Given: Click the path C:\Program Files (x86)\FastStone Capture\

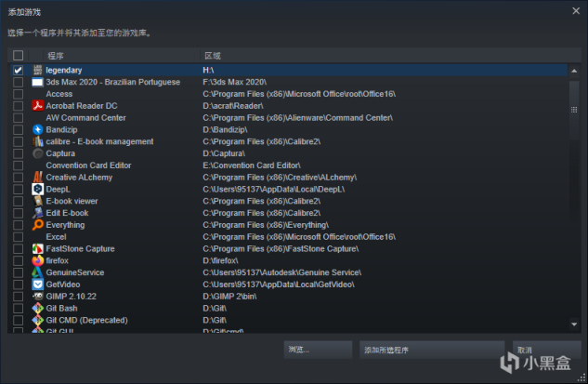Looking at the screenshot, I should (x=281, y=248).
